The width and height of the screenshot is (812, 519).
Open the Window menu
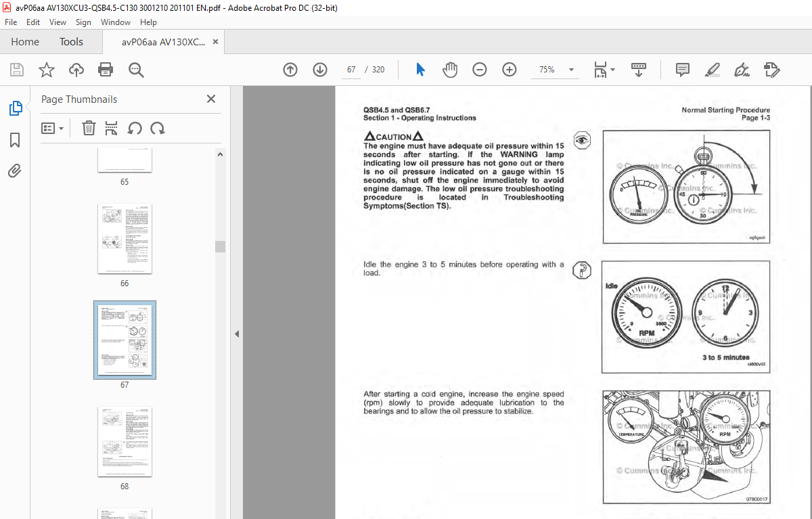pyautogui.click(x=116, y=22)
